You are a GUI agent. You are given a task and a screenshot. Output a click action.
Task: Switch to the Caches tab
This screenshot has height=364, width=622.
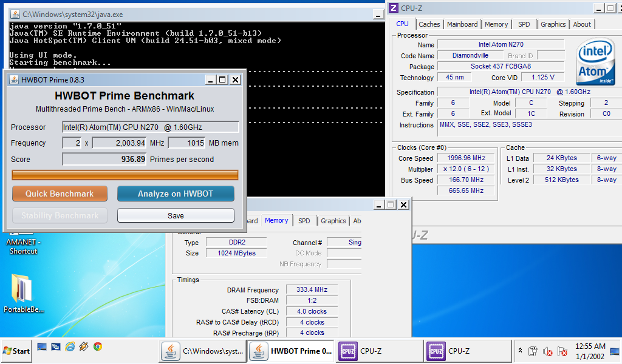[x=429, y=24]
